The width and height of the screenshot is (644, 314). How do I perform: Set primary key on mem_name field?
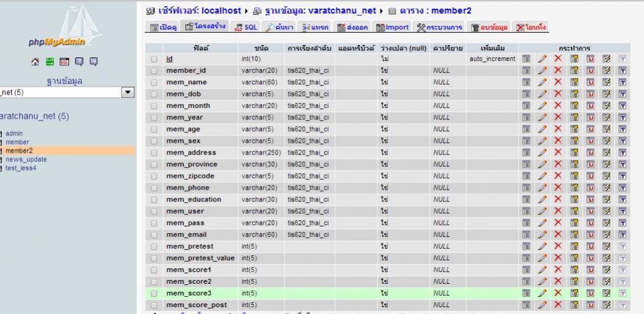[574, 82]
